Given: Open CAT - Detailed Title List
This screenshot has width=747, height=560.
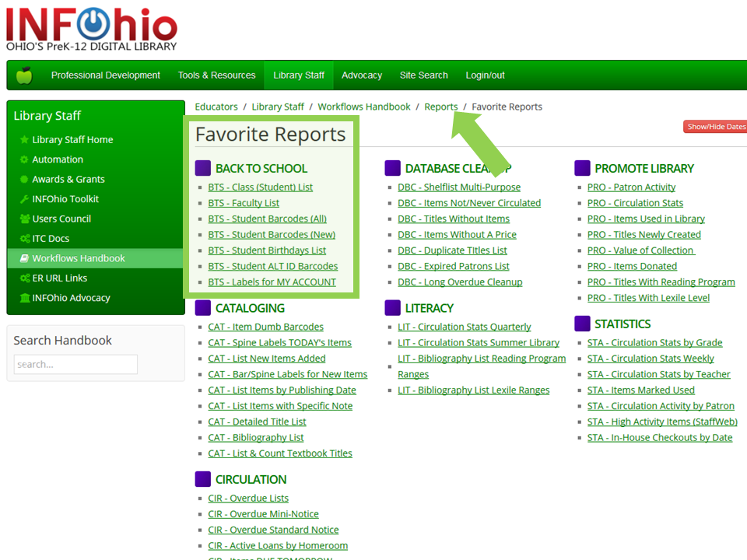Looking at the screenshot, I should pyautogui.click(x=257, y=422).
